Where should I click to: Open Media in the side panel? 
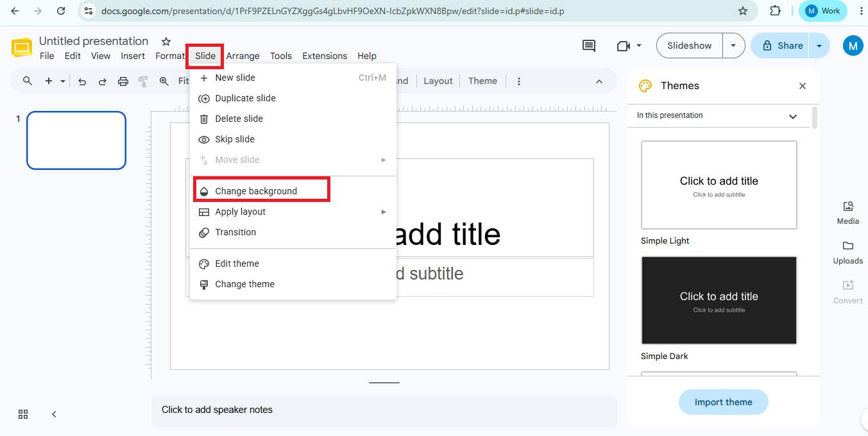click(848, 212)
